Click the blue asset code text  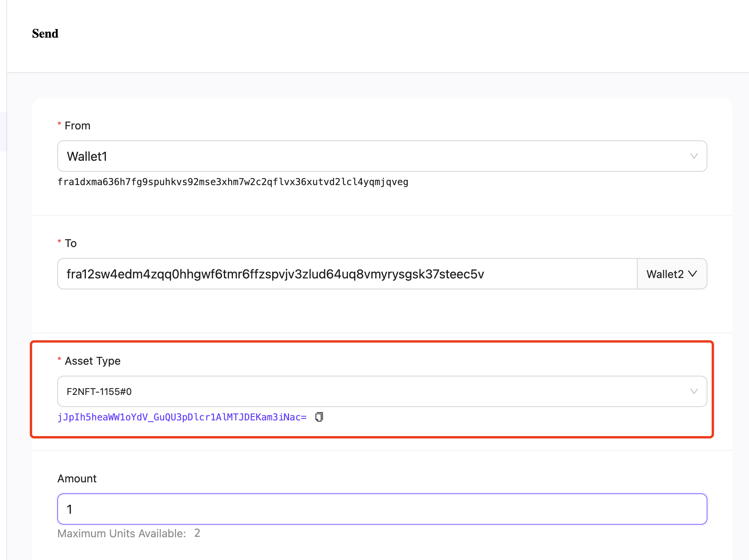pos(182,417)
